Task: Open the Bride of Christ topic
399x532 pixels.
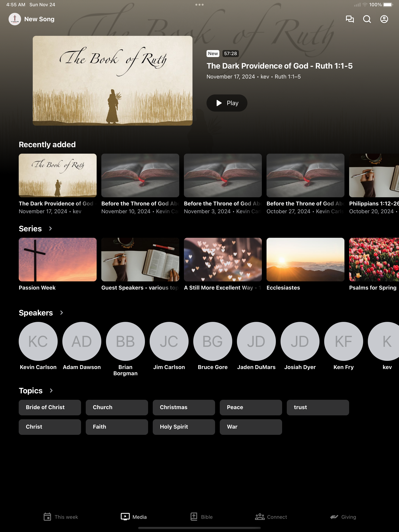Action: pos(50,407)
